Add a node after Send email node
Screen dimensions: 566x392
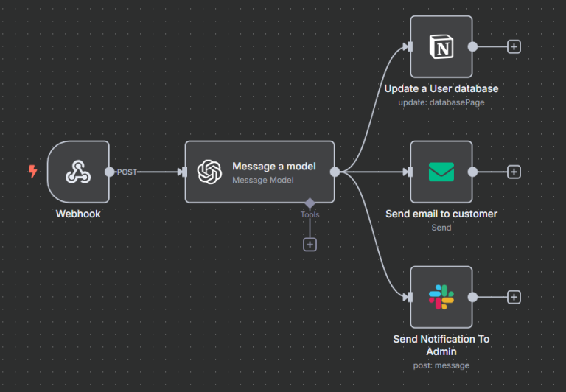[x=514, y=172]
